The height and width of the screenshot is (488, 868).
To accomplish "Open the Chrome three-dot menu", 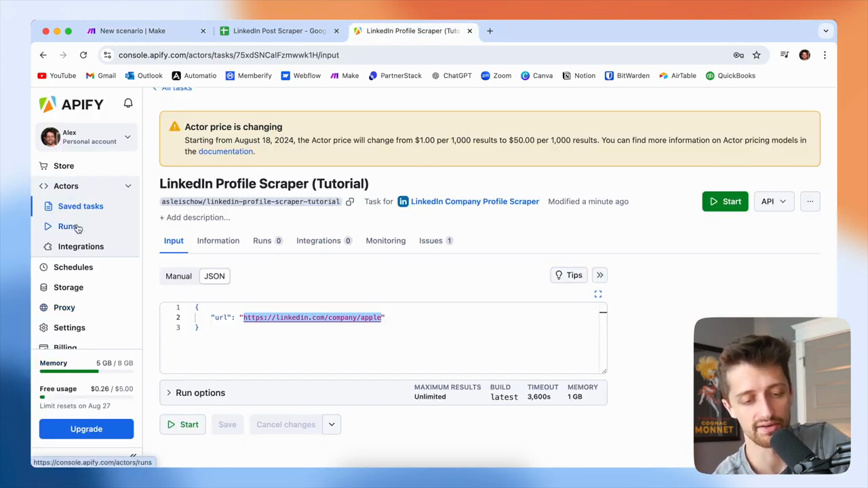I will tap(825, 55).
